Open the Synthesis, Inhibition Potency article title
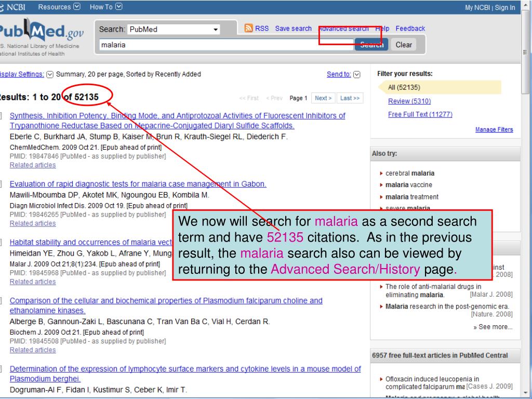This screenshot has height=399, width=532. pyautogui.click(x=178, y=121)
